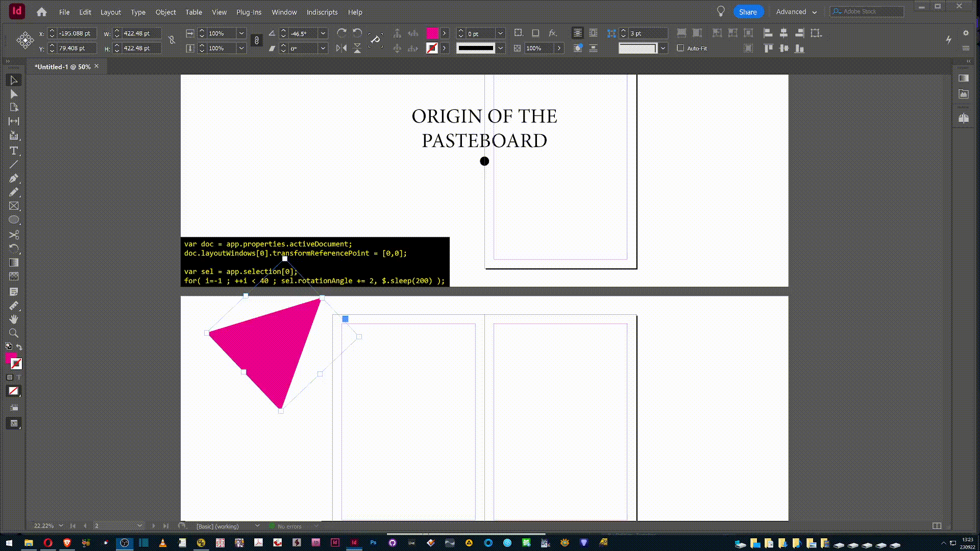The width and height of the screenshot is (980, 551).
Task: Select the Rectangle Frame tool
Action: tap(14, 206)
